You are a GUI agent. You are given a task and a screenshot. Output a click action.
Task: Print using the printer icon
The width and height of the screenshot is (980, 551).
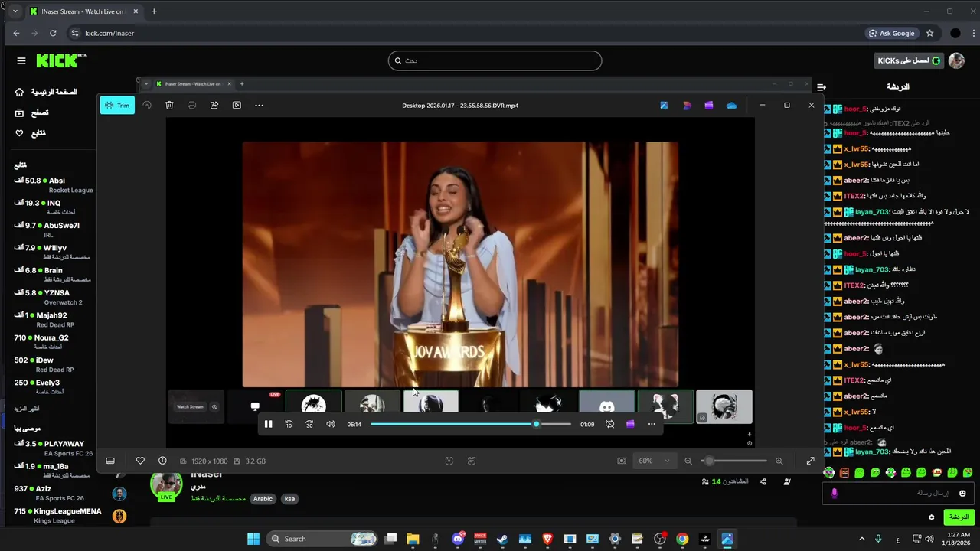[191, 106]
